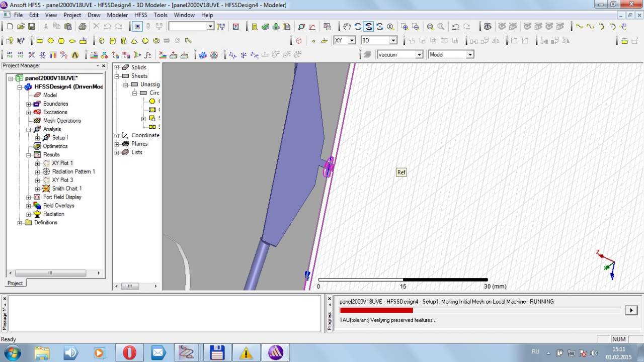
Task: Toggle the highlighted Rotate view mode
Action: (369, 27)
